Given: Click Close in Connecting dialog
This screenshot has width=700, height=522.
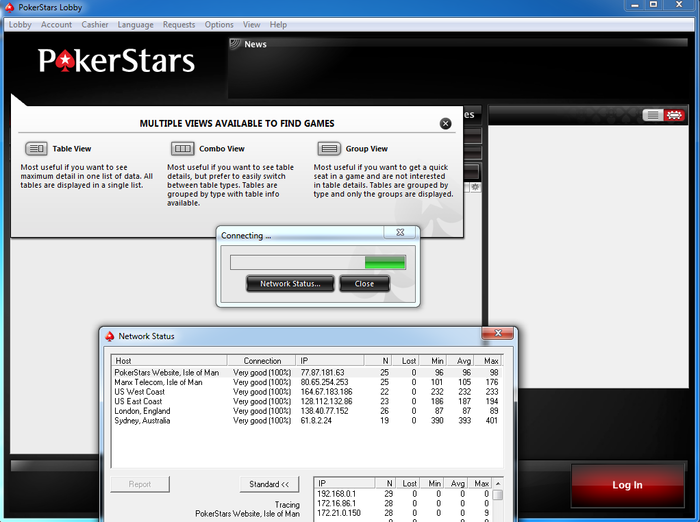Looking at the screenshot, I should point(364,284).
